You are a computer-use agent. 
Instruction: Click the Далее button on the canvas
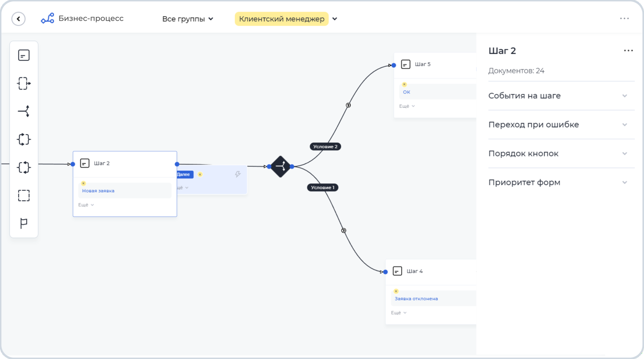pos(184,175)
